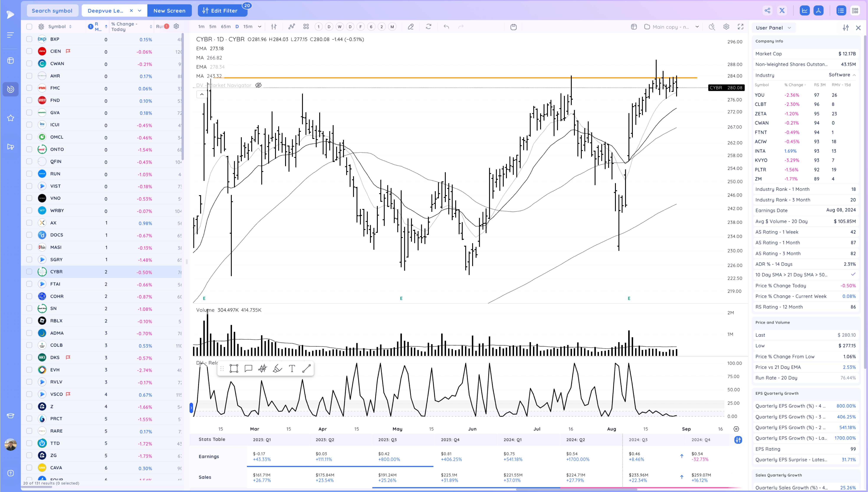The height and width of the screenshot is (492, 868).
Task: Switch to the 65m timeframe
Action: (x=225, y=27)
